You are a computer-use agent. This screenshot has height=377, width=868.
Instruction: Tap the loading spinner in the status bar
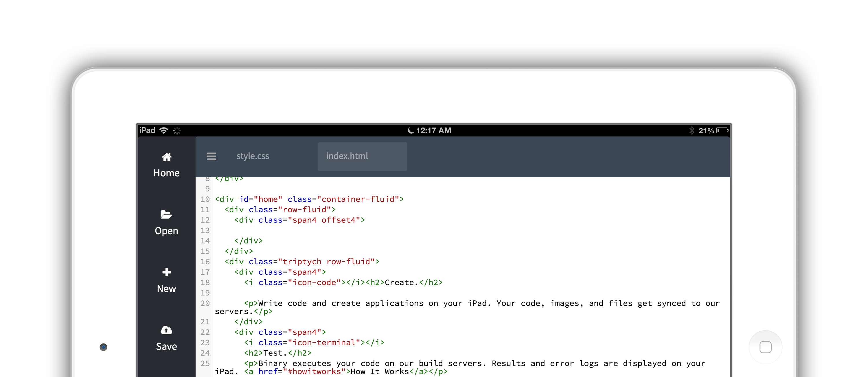click(177, 131)
